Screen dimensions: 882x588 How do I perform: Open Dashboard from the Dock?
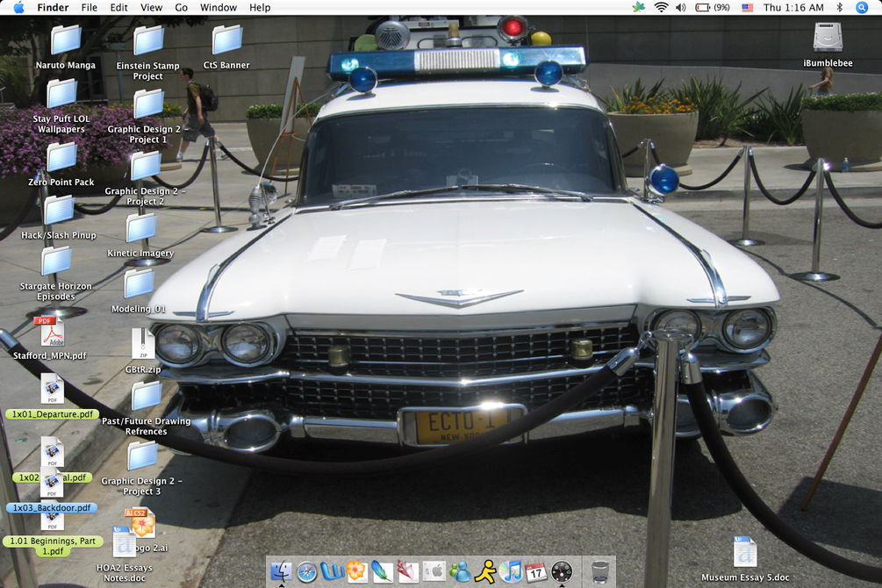[x=560, y=571]
